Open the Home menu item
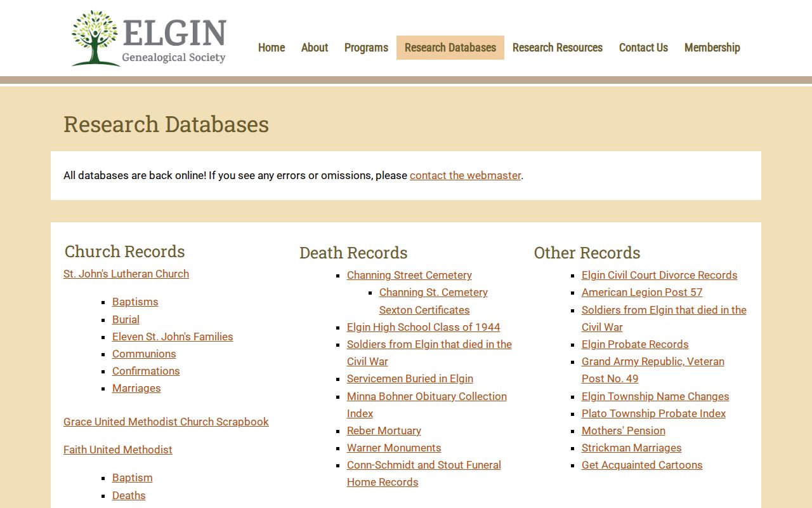Screen dimensions: 812x508 click(272, 48)
